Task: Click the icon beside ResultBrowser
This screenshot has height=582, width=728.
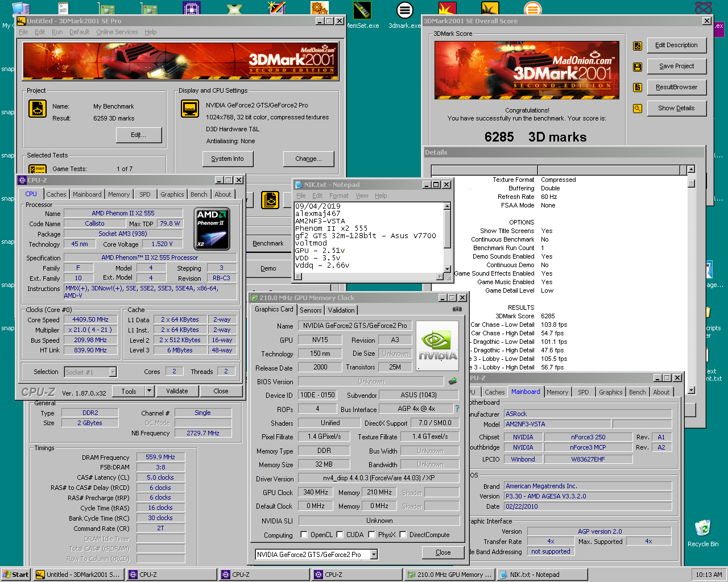Action: [638, 88]
